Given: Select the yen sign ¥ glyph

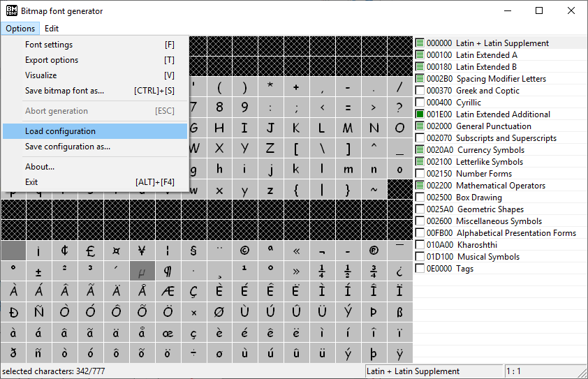Looking at the screenshot, I should [142, 251].
